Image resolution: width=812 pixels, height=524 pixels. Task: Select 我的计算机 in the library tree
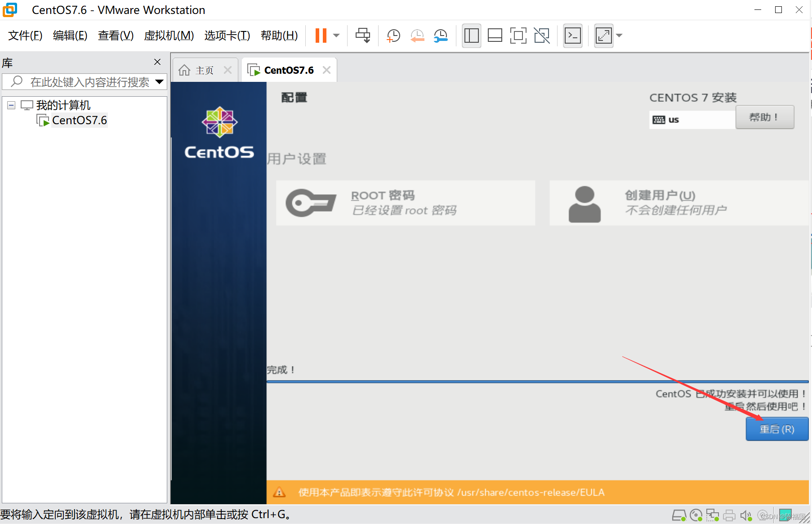(63, 105)
